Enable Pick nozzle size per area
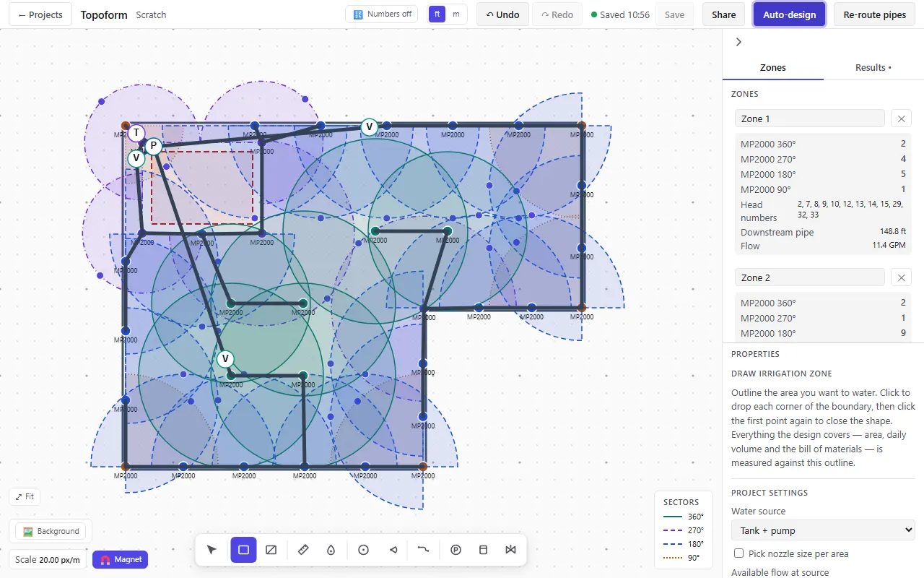This screenshot has width=924, height=578. [x=738, y=553]
